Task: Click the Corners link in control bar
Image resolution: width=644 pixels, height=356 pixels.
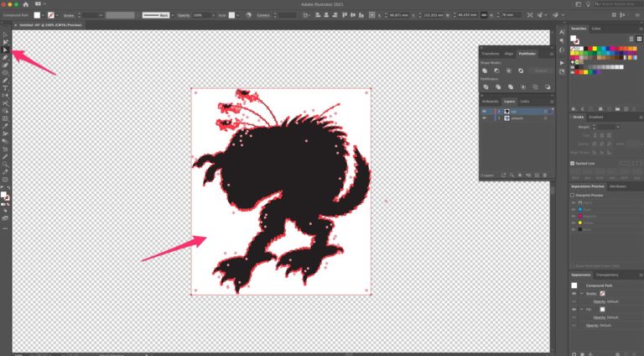Action: 263,15
